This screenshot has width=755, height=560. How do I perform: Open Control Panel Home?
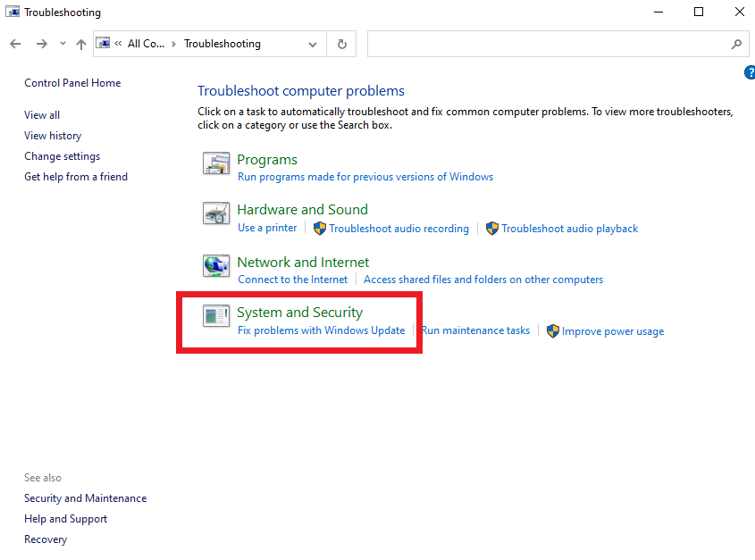[x=72, y=83]
